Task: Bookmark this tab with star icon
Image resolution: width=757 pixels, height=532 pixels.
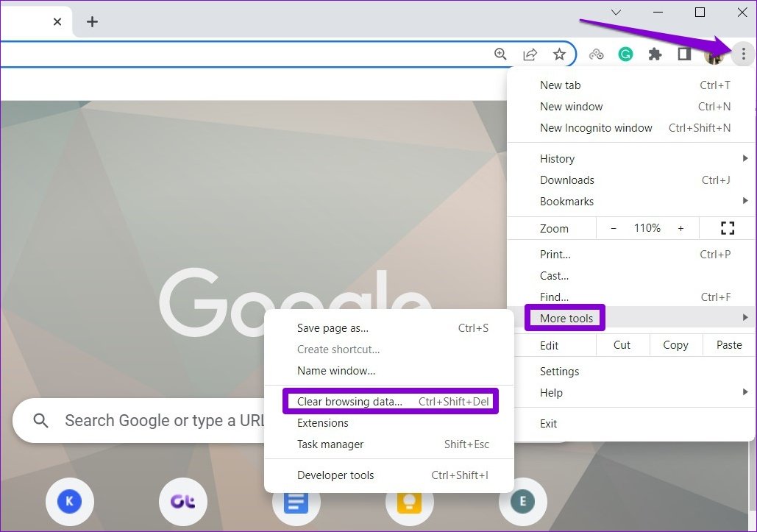Action: [x=559, y=54]
